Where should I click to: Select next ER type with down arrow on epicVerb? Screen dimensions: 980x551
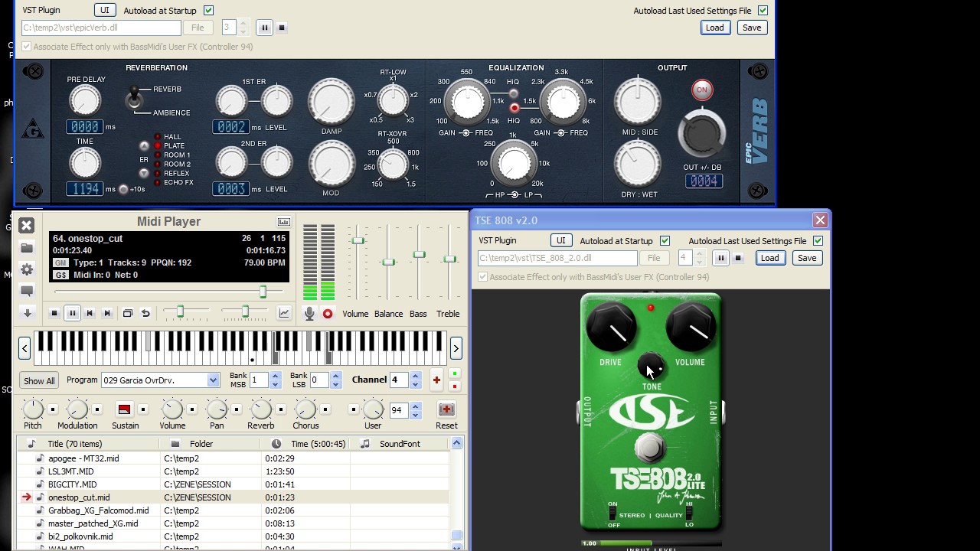pos(144,174)
